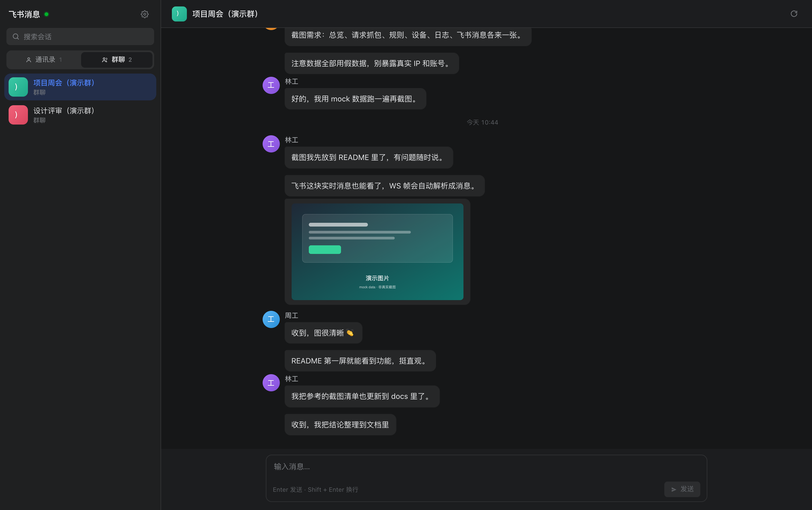Switch to the 群聊 tab
Image resolution: width=812 pixels, height=510 pixels.
pyautogui.click(x=117, y=60)
